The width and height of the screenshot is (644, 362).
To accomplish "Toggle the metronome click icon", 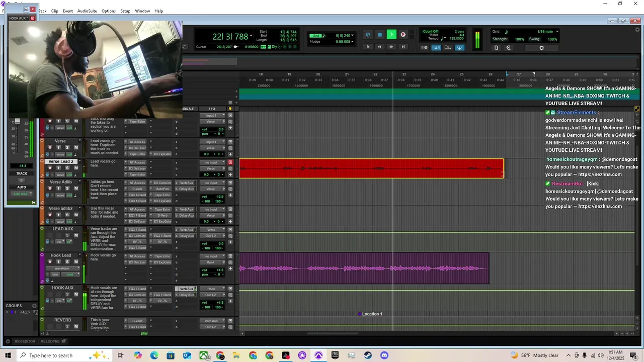I will tap(436, 48).
